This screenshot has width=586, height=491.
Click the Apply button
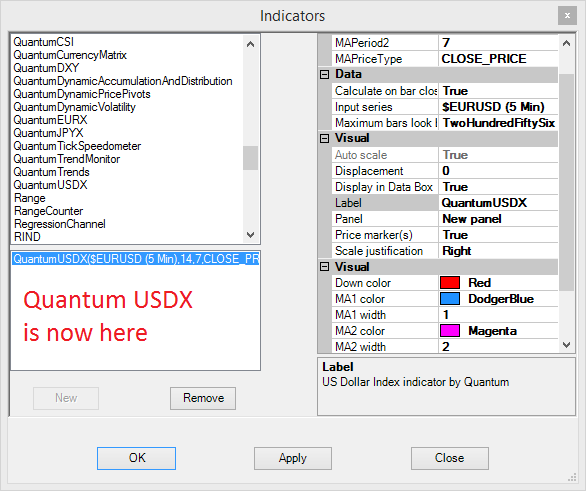(293, 458)
